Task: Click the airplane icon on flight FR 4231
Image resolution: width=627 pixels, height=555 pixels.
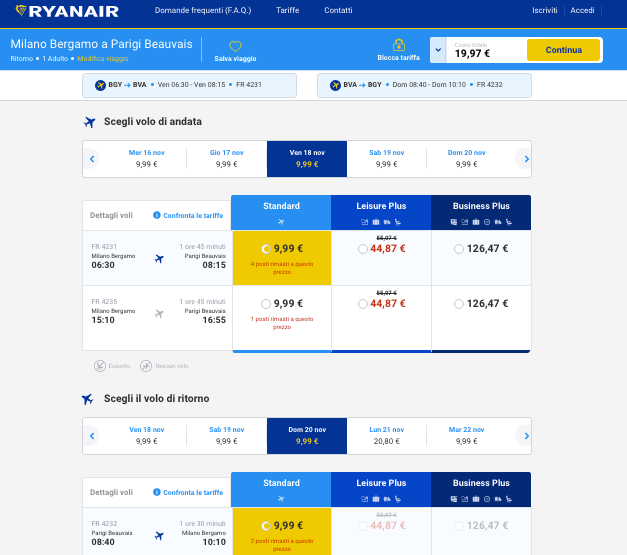Action: (158, 259)
